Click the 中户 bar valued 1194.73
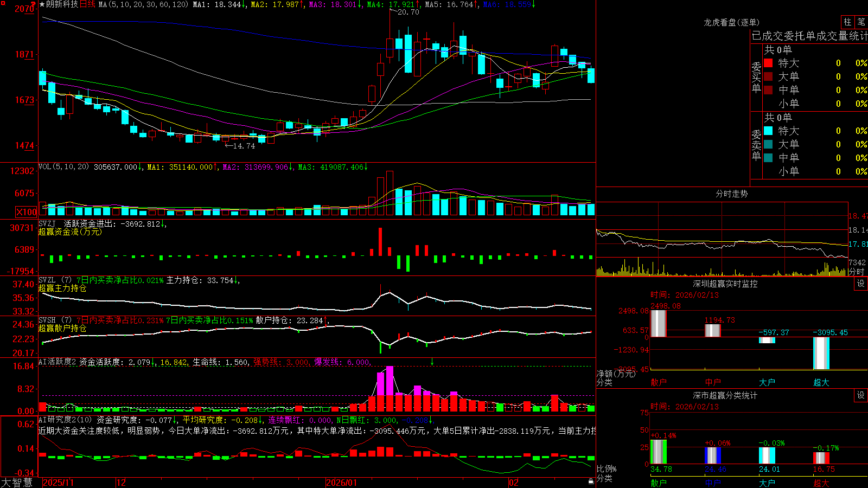Image resolution: width=868 pixels, height=488 pixels. tap(713, 330)
